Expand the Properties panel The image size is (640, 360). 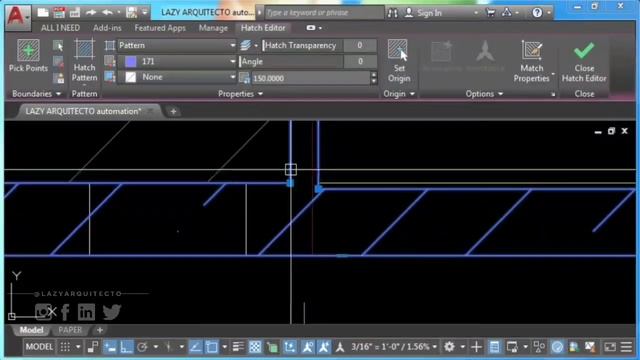240,94
